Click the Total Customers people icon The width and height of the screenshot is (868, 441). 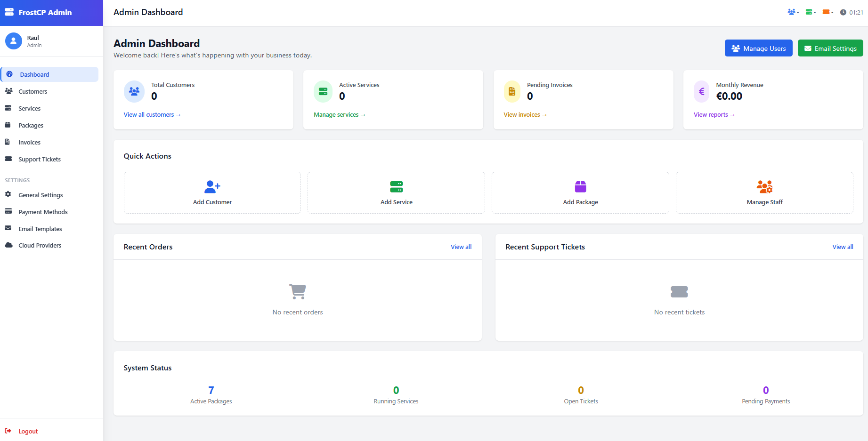point(134,91)
